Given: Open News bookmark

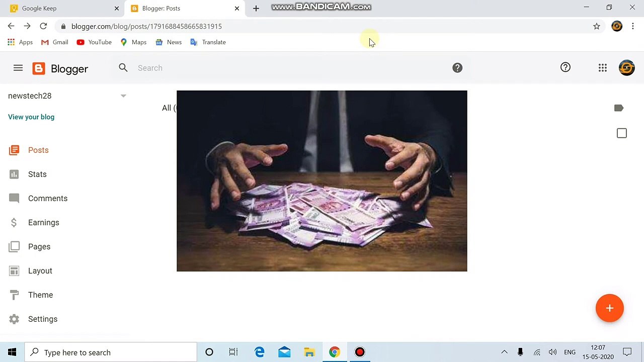Looking at the screenshot, I should point(169,42).
